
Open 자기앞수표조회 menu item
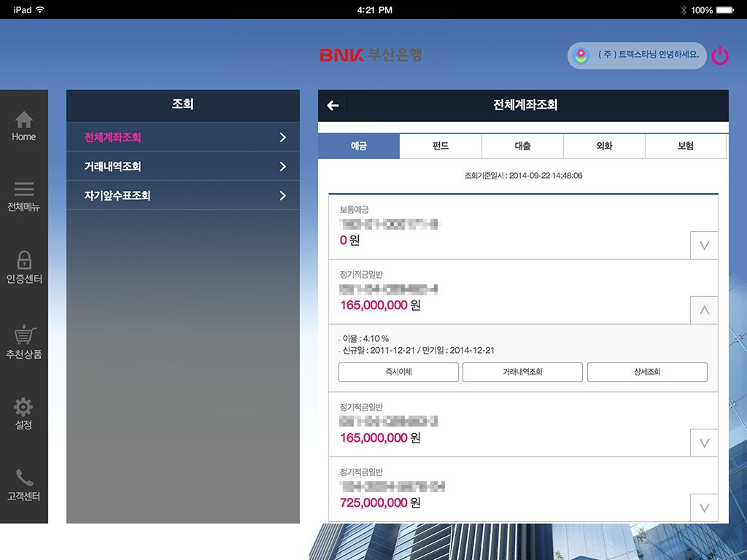click(x=182, y=195)
